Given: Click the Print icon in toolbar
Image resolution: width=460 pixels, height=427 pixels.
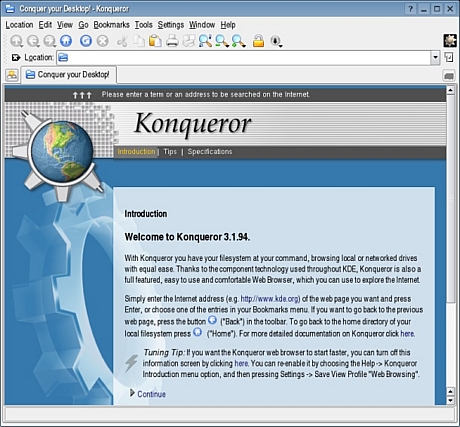Looking at the screenshot, I should point(172,41).
